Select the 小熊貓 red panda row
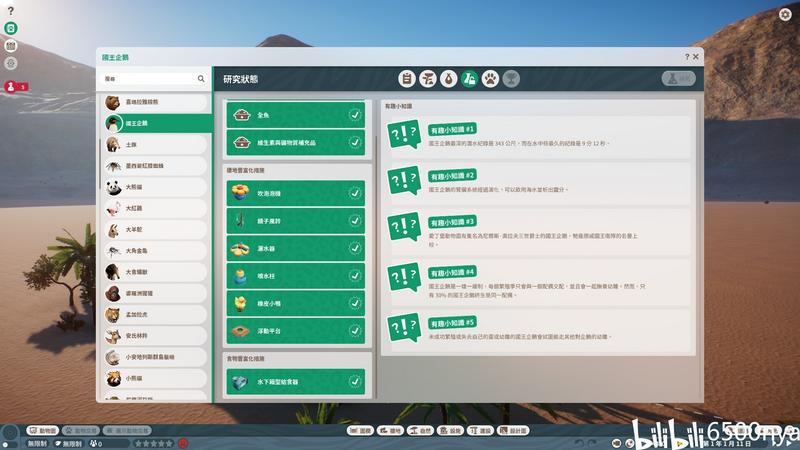Viewport: 800px width, 450px height. pos(156,379)
